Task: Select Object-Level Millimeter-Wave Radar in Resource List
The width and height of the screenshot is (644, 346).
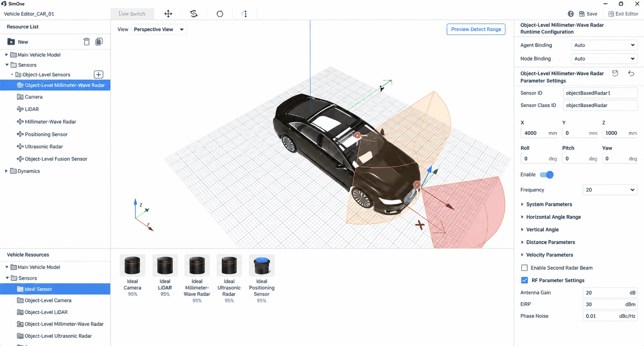Action: click(x=55, y=85)
